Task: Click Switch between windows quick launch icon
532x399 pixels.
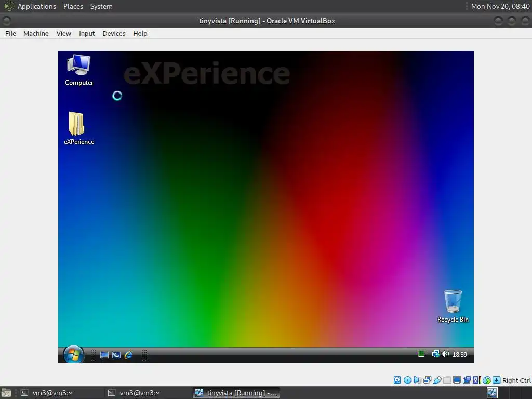Action: click(116, 355)
